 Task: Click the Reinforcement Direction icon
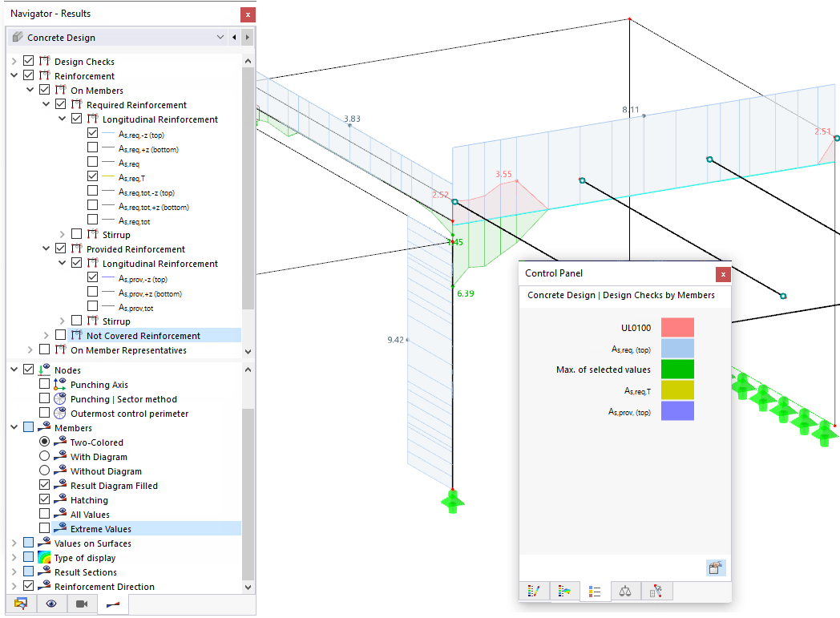click(44, 586)
